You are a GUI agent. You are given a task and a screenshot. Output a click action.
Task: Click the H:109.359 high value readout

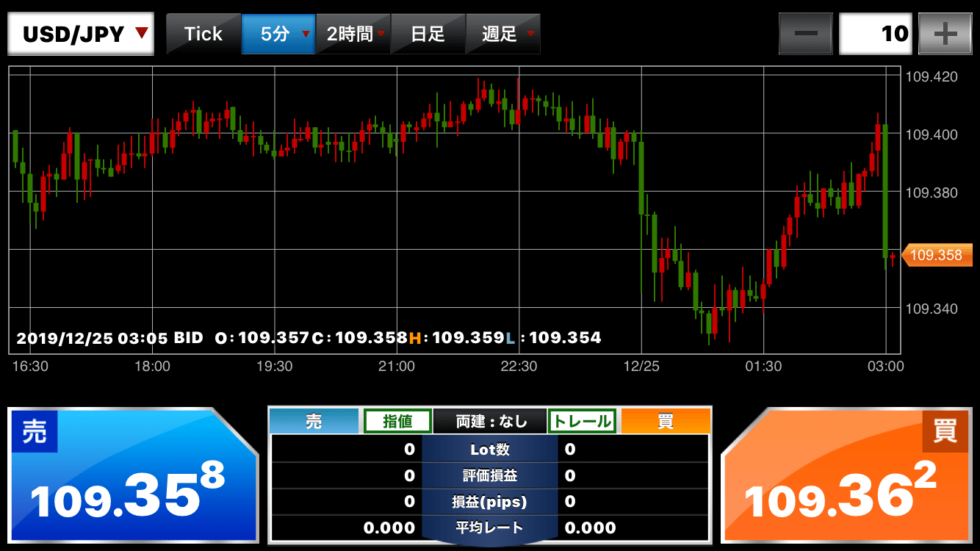[x=456, y=338]
